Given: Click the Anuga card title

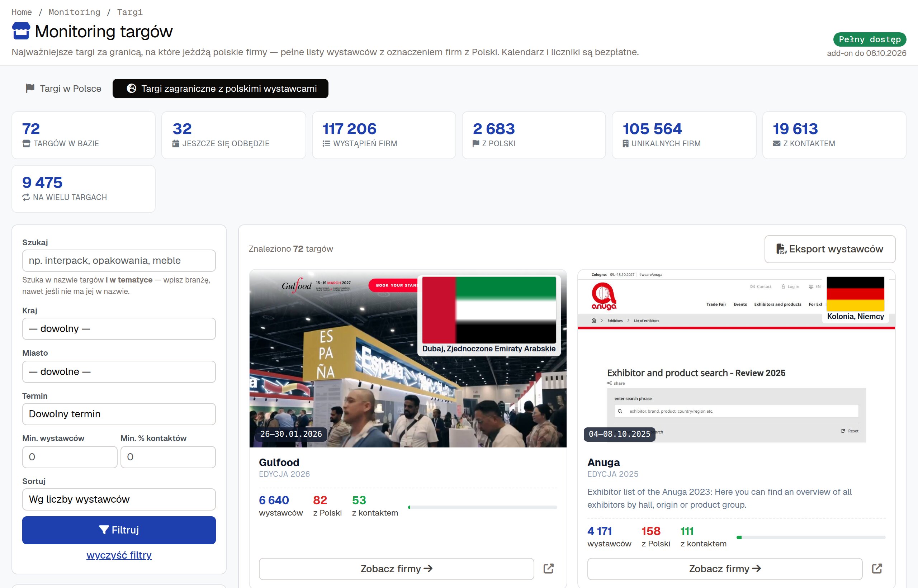Looking at the screenshot, I should click(x=604, y=463).
